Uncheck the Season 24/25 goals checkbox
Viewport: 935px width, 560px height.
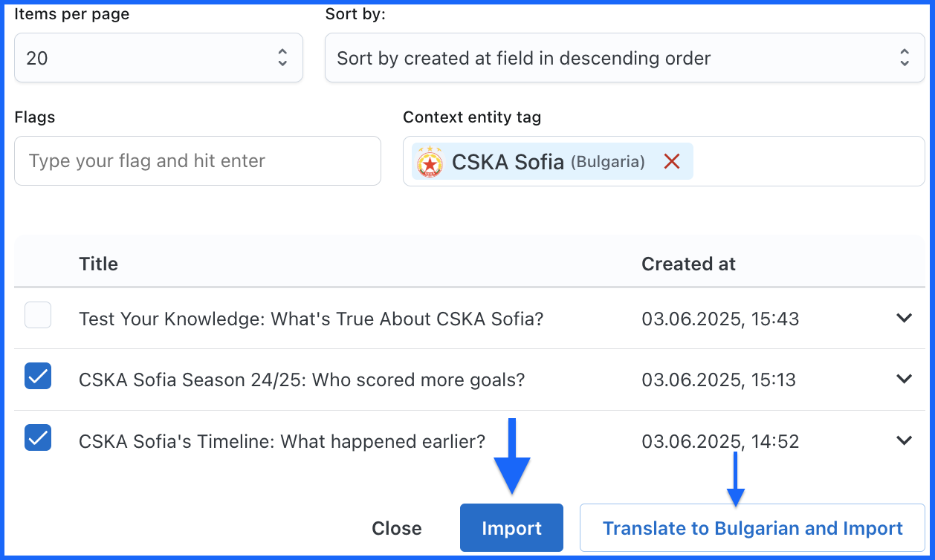coord(38,377)
